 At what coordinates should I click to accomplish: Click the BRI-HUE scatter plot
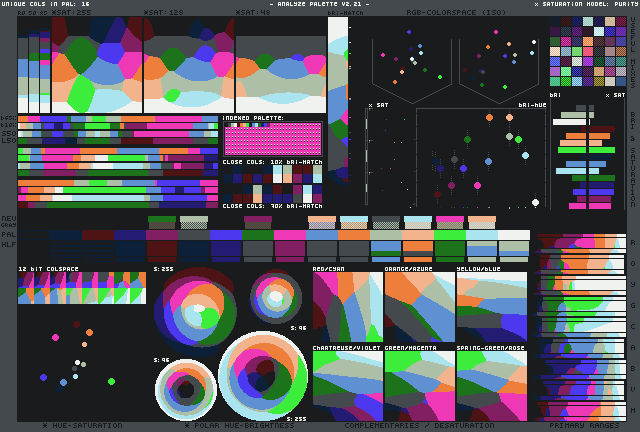click(x=481, y=158)
